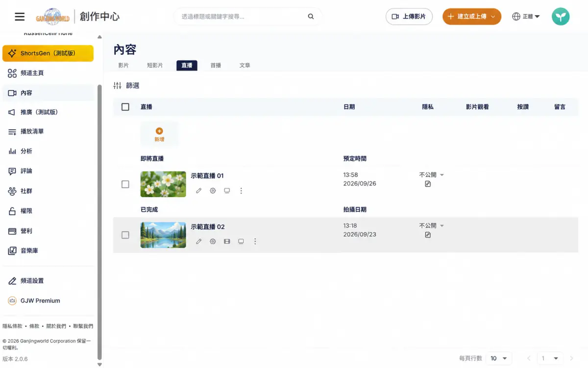Click the 上傳影片 button
This screenshot has width=588, height=368.
(409, 17)
